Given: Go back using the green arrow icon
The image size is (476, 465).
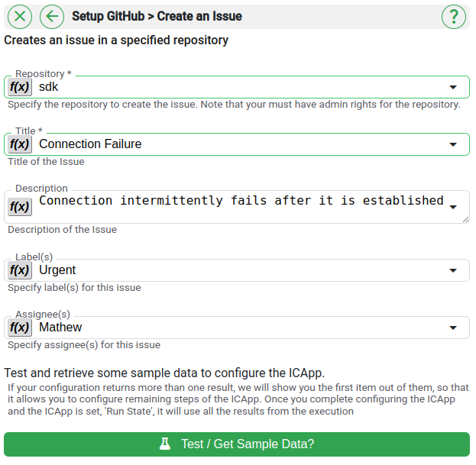Looking at the screenshot, I should 52,16.
